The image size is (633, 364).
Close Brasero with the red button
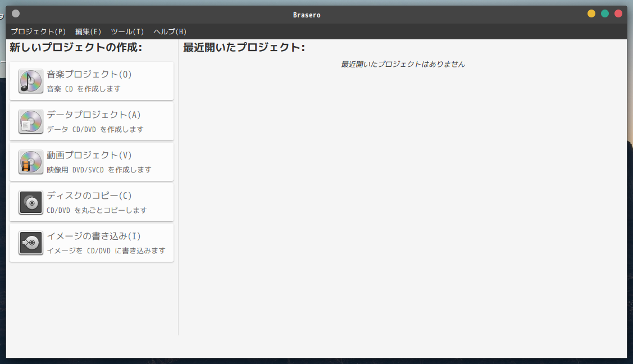click(x=618, y=13)
